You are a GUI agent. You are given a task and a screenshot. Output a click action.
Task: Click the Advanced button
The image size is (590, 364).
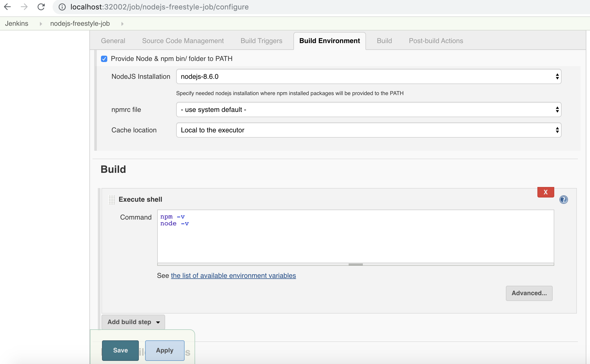tap(529, 293)
